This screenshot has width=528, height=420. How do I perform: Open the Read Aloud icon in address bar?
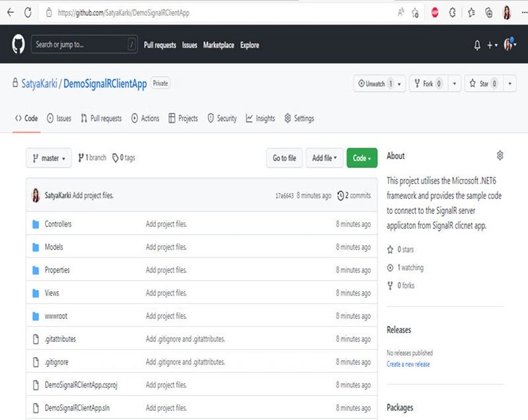[x=401, y=13]
